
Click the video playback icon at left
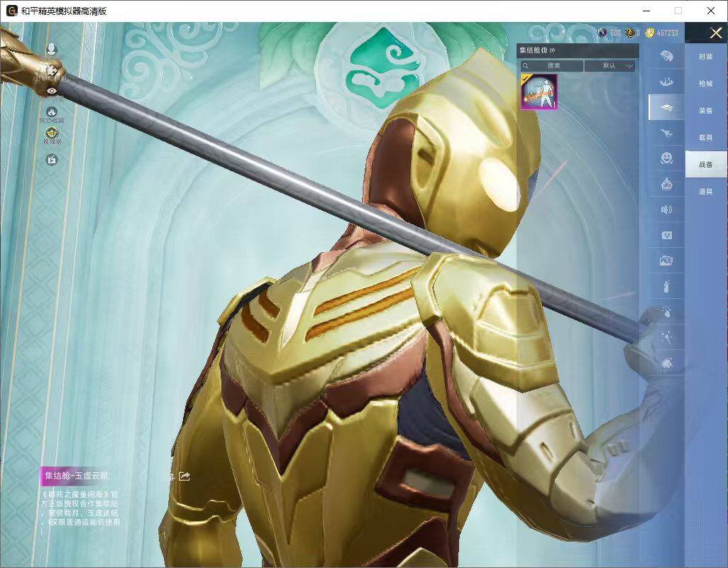click(52, 160)
